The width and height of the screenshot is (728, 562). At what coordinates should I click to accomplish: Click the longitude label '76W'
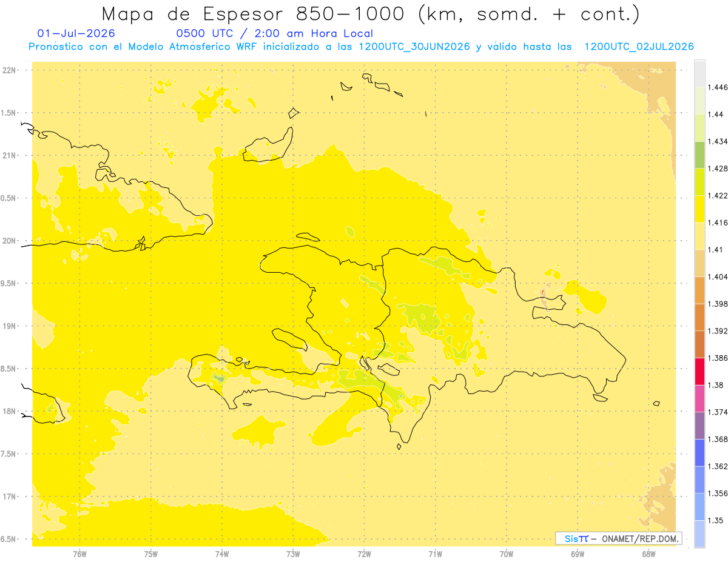pyautogui.click(x=79, y=554)
